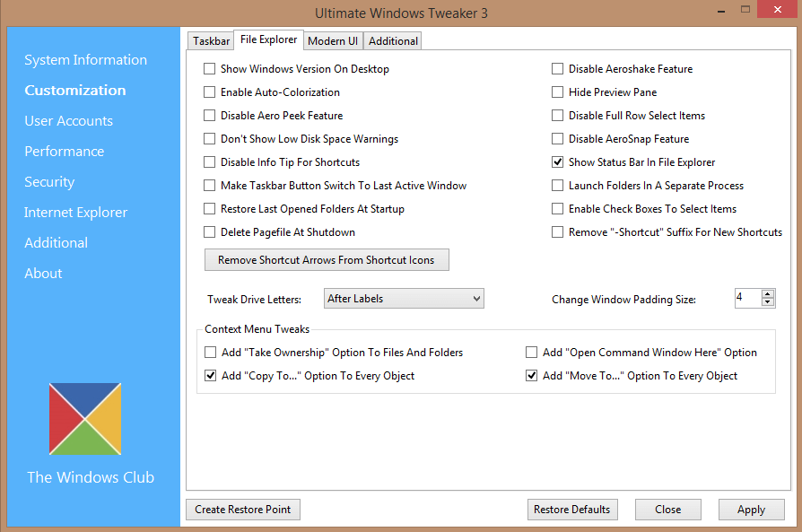Select Customization in the sidebar
Image resolution: width=802 pixels, height=532 pixels.
tap(74, 90)
